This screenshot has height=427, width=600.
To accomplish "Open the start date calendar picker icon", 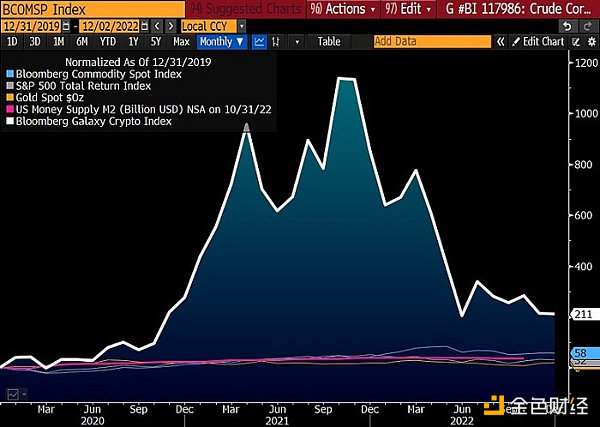I will (x=67, y=25).
